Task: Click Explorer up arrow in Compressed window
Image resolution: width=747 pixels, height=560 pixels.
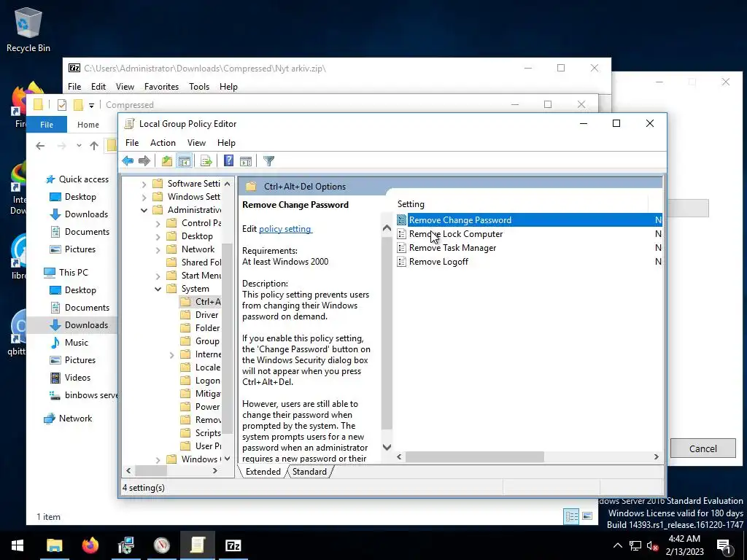Action: (94, 146)
